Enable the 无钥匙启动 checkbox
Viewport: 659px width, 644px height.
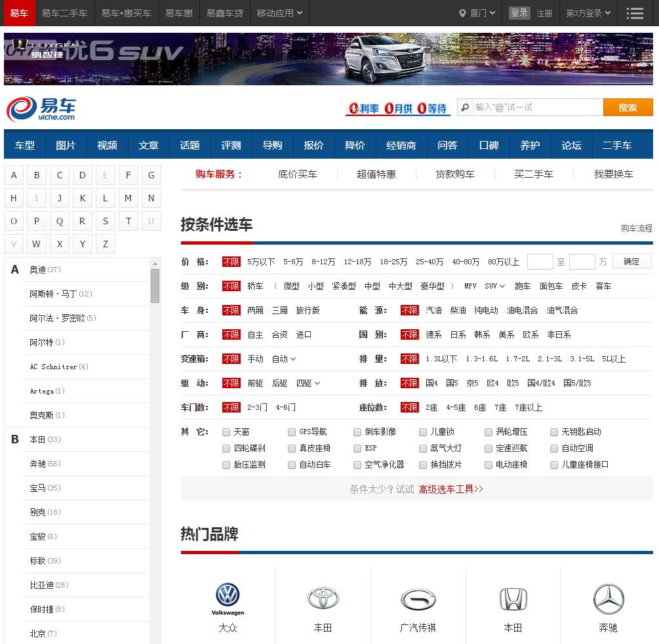pyautogui.click(x=554, y=432)
